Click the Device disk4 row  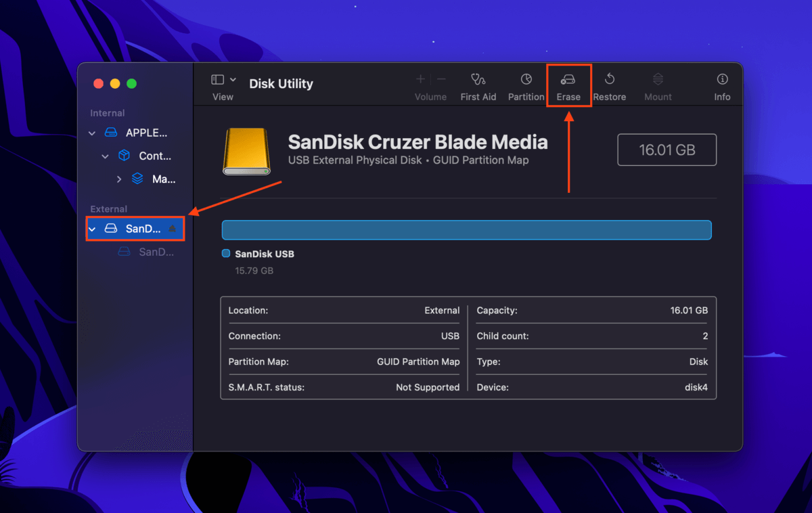coord(592,387)
